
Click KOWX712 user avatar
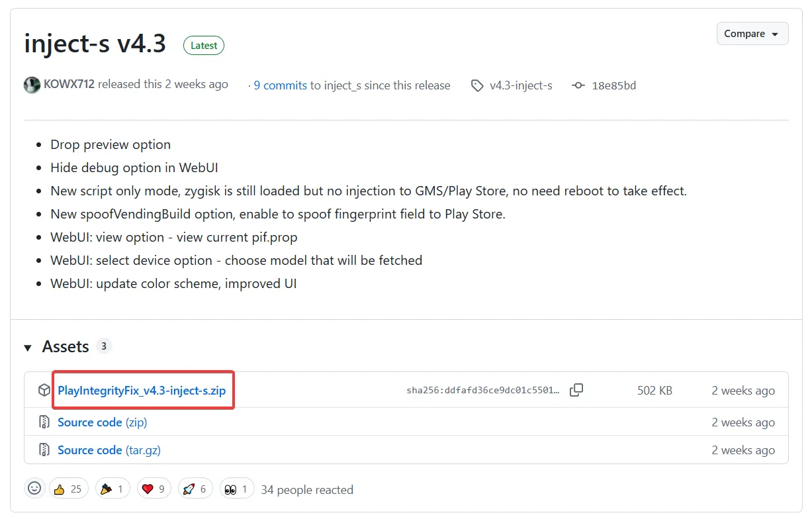pos(32,85)
